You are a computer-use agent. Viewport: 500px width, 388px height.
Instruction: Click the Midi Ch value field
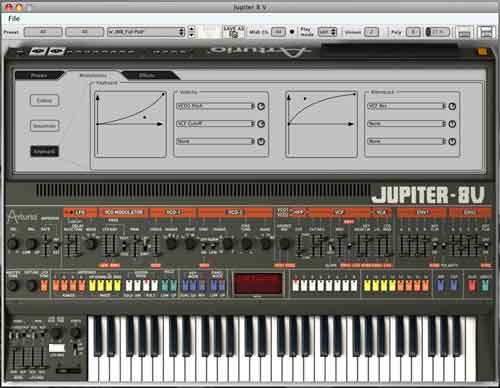(278, 32)
